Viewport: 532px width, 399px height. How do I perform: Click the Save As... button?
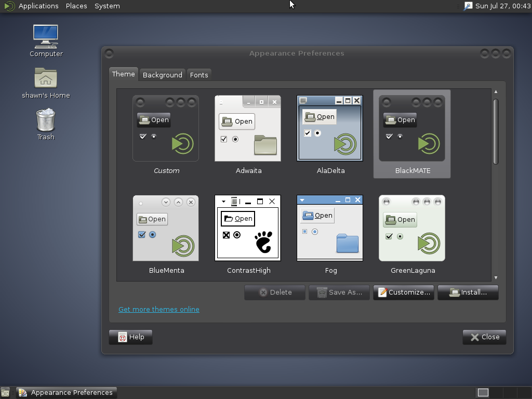tap(339, 292)
